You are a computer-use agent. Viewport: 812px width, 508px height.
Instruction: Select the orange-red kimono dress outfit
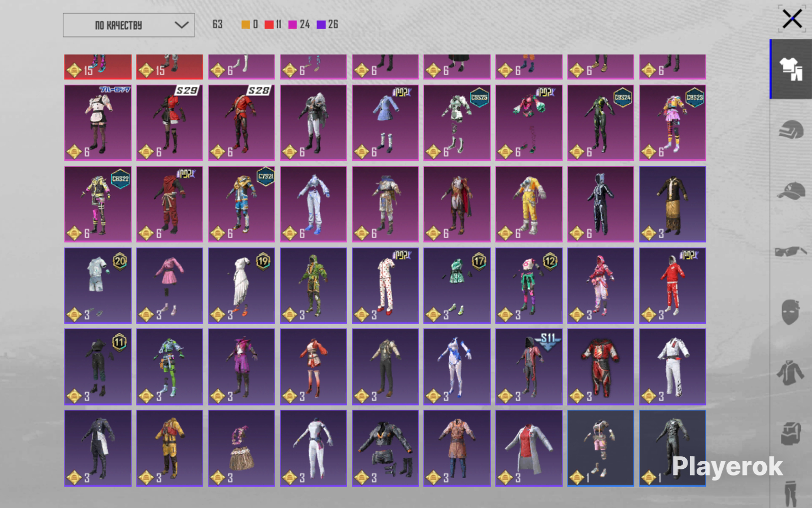[x=314, y=367]
